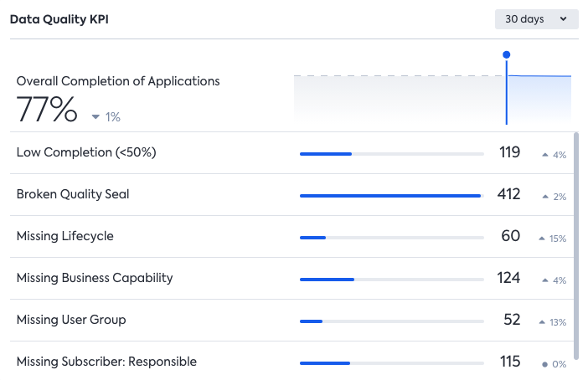Viewport: 588px width, 380px height.
Task: Click the Broken Quality Seal progress bar
Action: pyautogui.click(x=391, y=196)
